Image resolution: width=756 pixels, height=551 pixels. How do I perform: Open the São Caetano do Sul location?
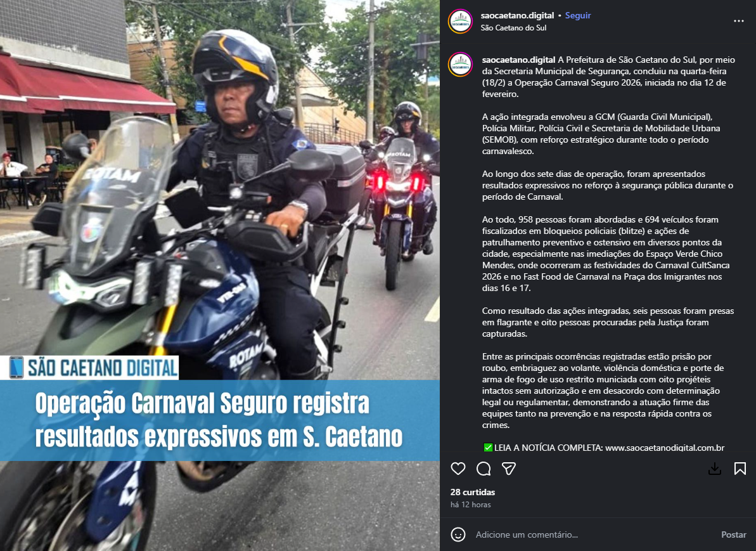coord(513,28)
